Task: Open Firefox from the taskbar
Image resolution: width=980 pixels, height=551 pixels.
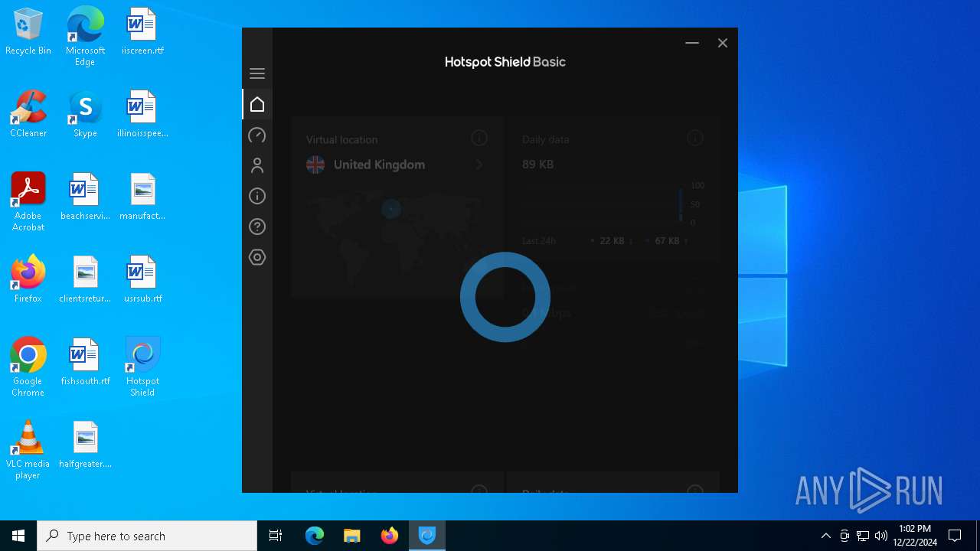Action: tap(390, 536)
